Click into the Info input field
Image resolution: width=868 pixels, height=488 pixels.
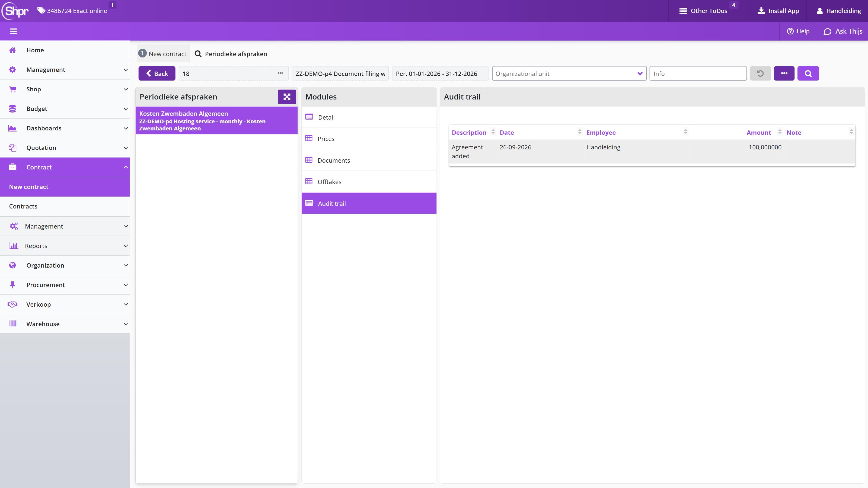(x=698, y=73)
